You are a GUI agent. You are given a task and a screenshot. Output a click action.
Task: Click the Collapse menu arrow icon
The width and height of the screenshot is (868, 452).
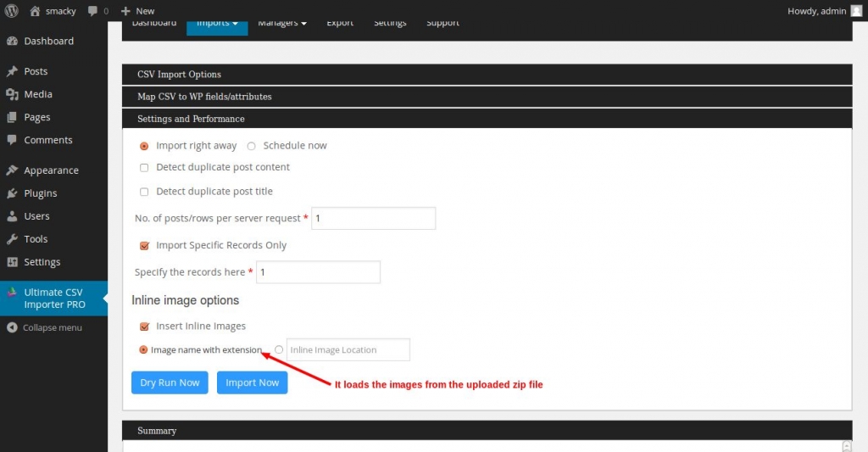coord(12,328)
